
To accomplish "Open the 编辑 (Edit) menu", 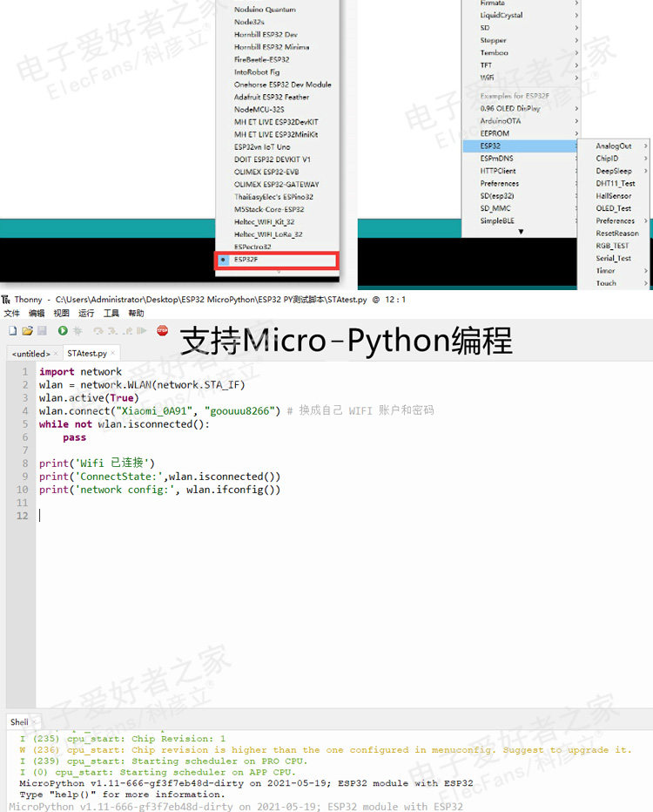I will point(37,314).
